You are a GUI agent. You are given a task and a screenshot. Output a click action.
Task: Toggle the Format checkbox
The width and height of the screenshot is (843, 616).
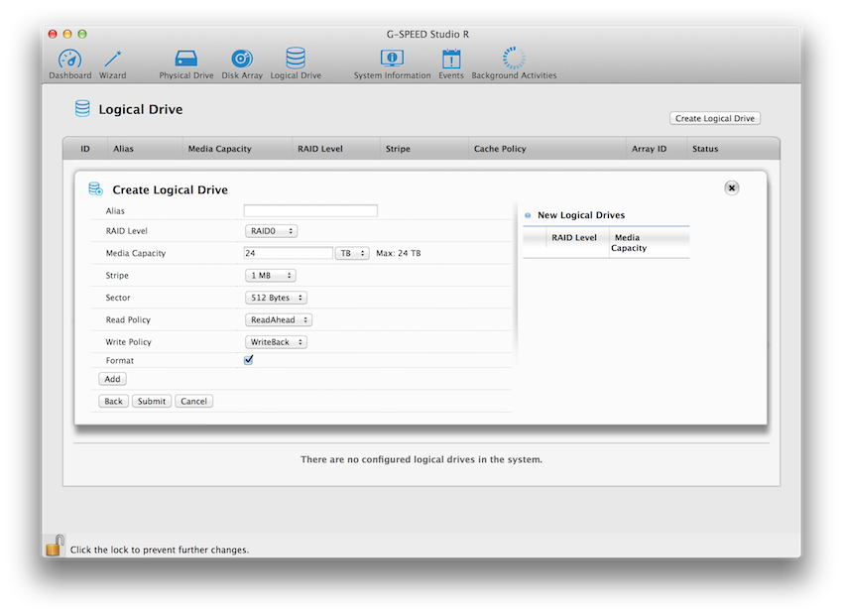[248, 360]
